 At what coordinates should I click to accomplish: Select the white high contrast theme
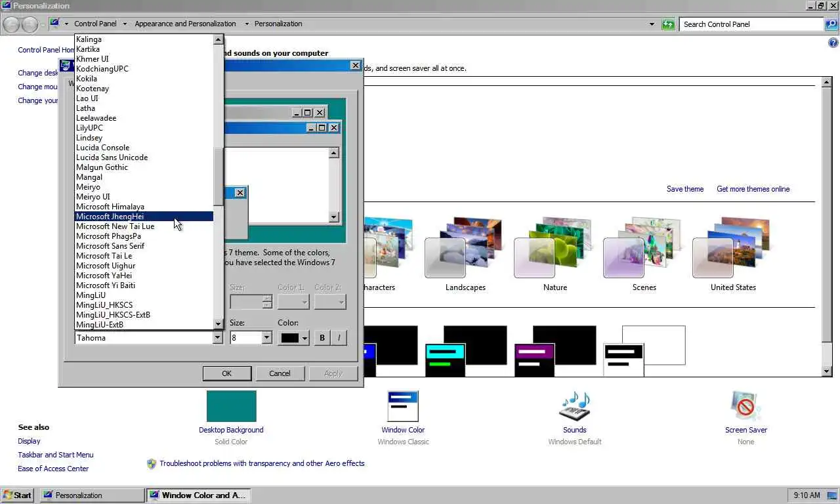(x=644, y=351)
